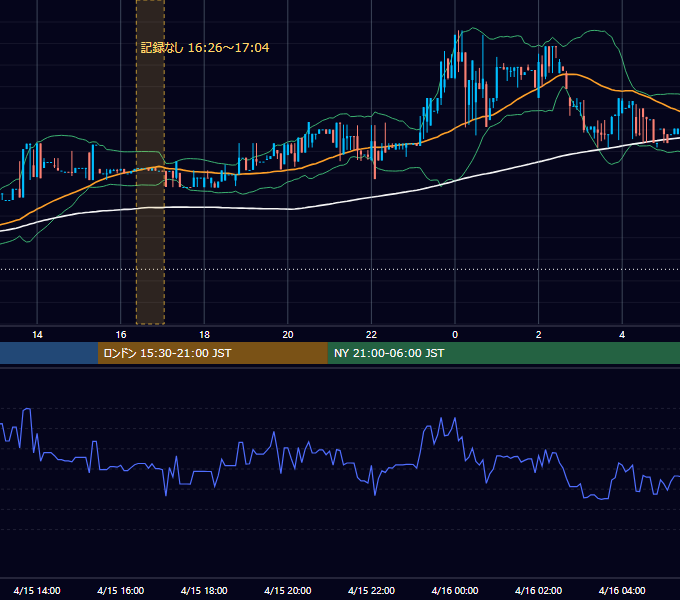
Task: Click the ロンドン 15:30-21:00 JST session bar
Action: (212, 353)
